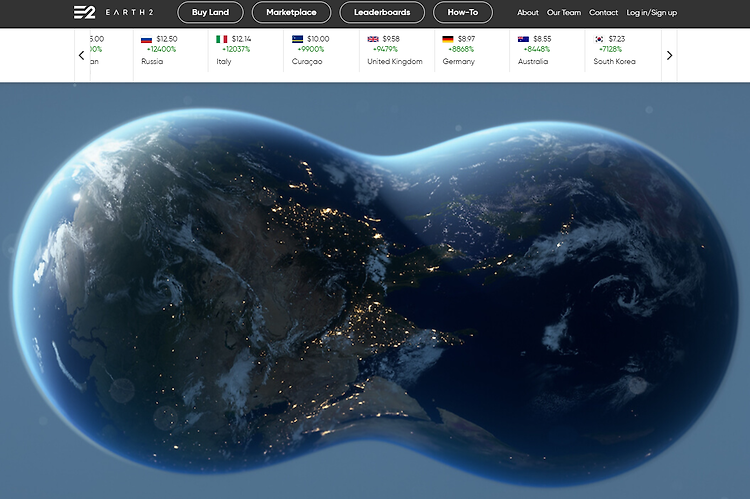
Task: Go to the Marketplace
Action: coord(291,12)
